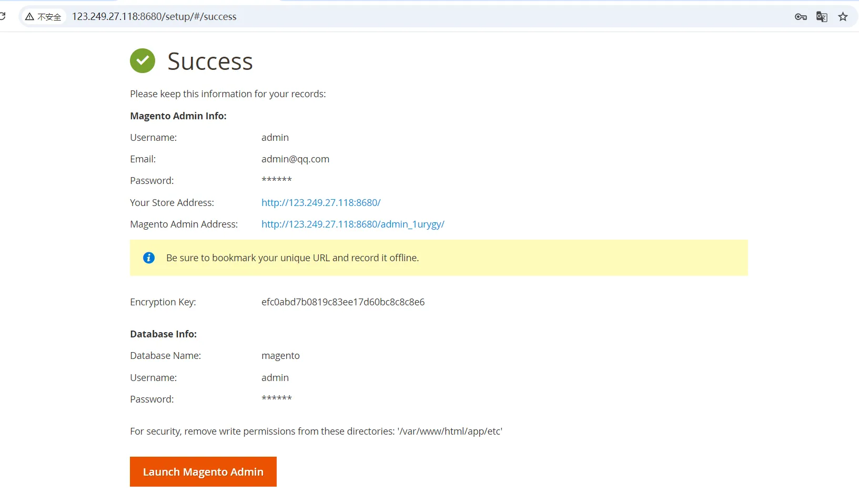Click the Magento admin username value

coord(275,138)
